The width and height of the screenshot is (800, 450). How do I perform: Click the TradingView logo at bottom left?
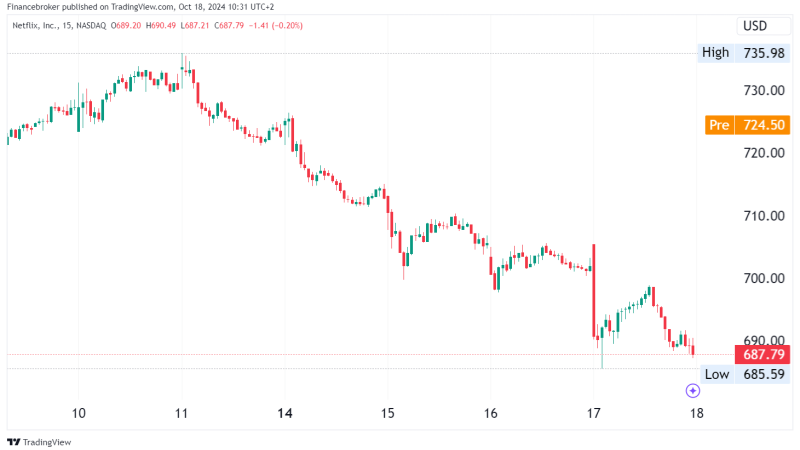tap(13, 442)
